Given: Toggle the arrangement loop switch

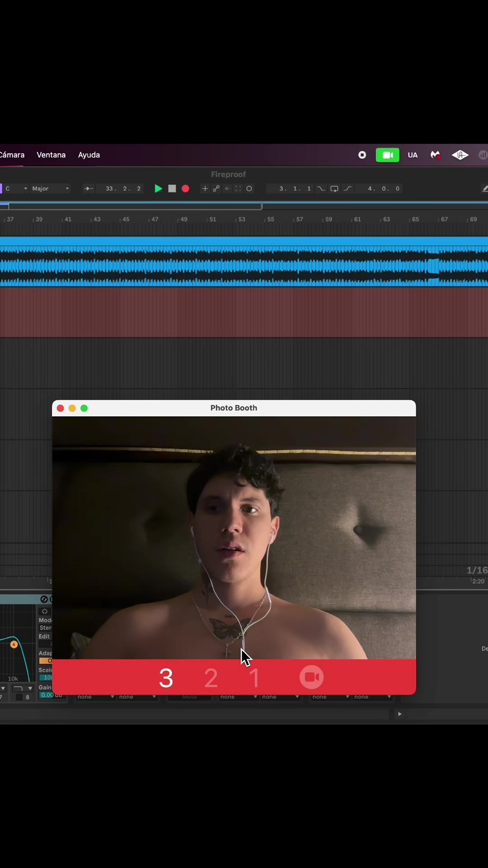Looking at the screenshot, I should pos(334,189).
